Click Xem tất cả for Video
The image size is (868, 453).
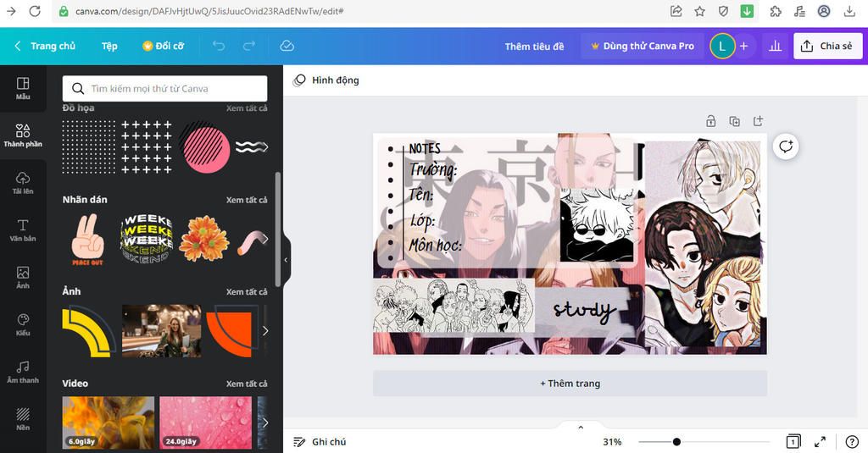point(247,384)
